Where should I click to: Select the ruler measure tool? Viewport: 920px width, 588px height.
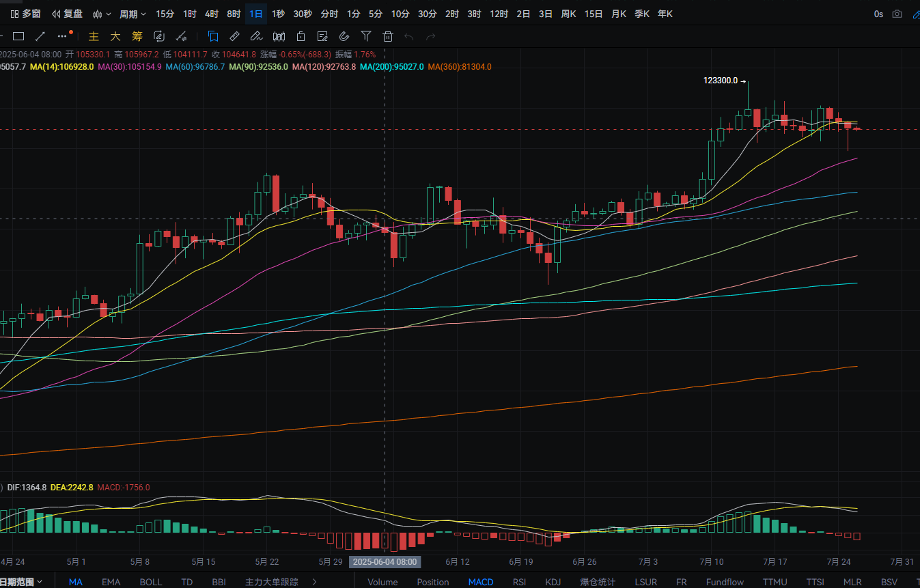coord(234,36)
